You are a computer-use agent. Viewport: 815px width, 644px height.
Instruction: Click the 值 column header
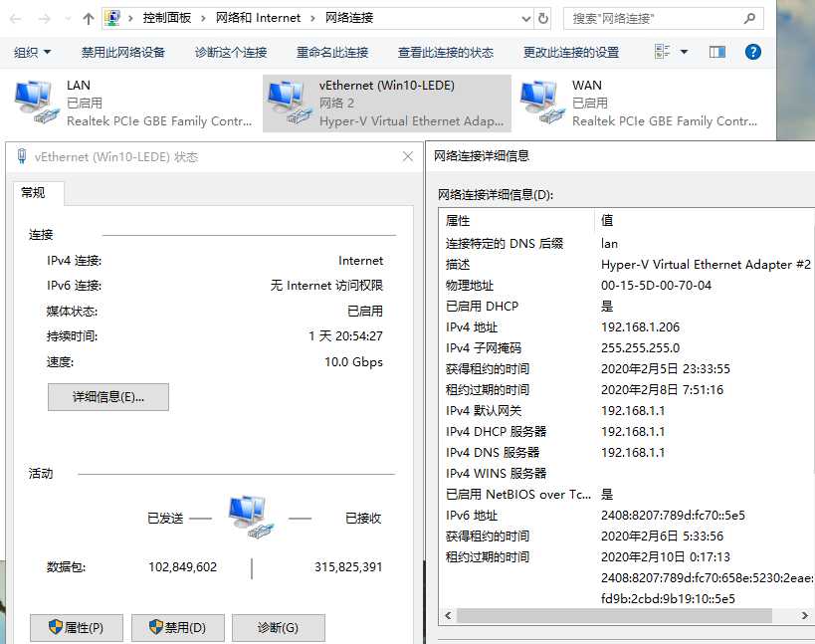(x=704, y=220)
